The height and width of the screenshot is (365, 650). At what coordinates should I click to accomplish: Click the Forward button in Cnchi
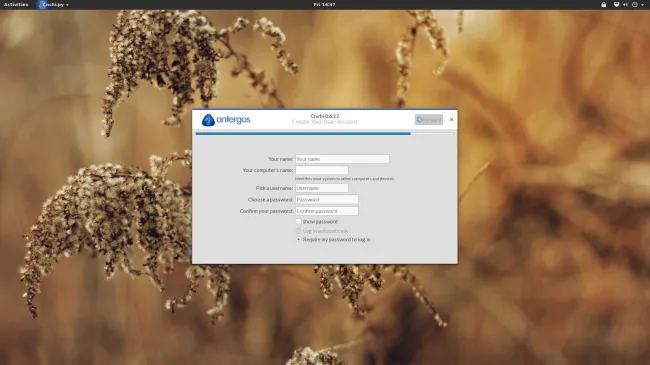429,119
